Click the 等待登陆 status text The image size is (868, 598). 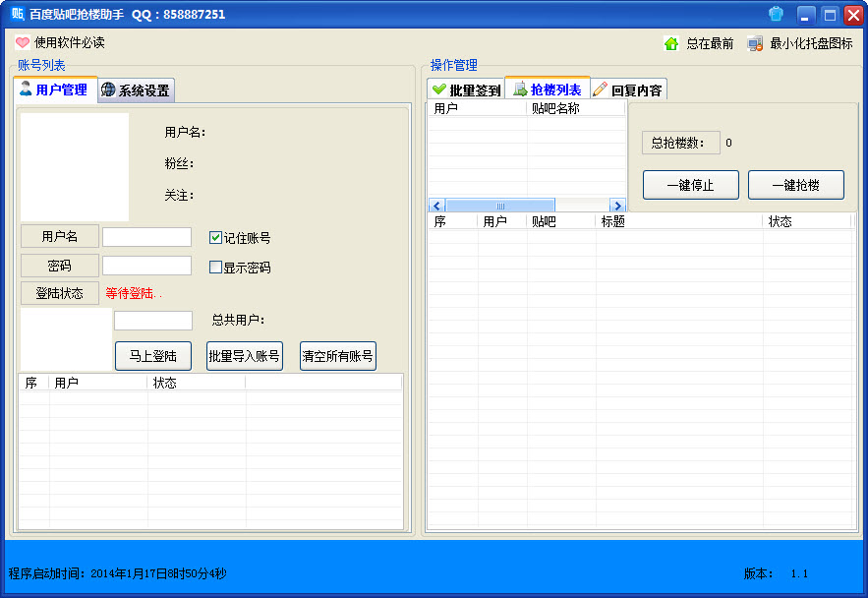tap(134, 293)
